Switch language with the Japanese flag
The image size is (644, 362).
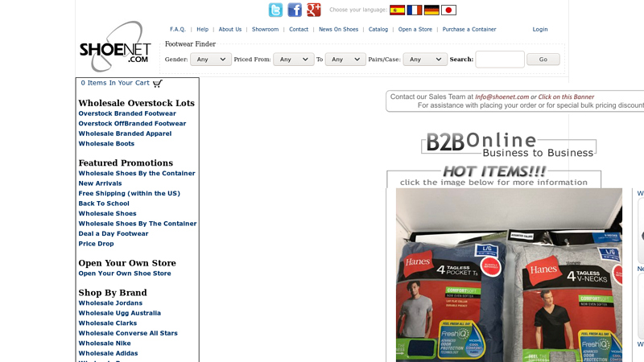[x=448, y=10]
